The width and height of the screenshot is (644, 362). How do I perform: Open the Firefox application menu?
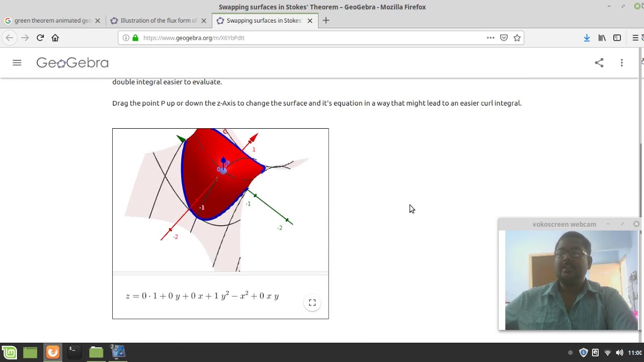[x=635, y=38]
